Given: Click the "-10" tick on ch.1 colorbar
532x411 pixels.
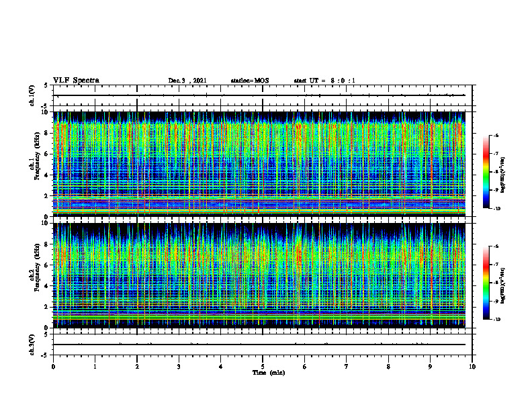Looking at the screenshot, I should click(x=496, y=209).
